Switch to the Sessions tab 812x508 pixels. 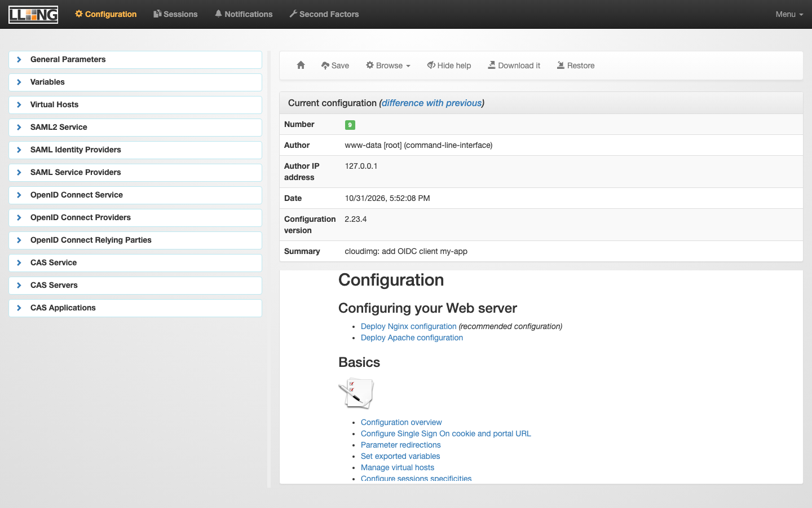pyautogui.click(x=175, y=14)
